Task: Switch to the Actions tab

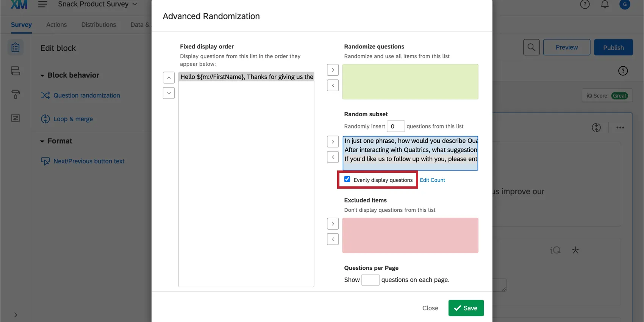Action: tap(56, 25)
